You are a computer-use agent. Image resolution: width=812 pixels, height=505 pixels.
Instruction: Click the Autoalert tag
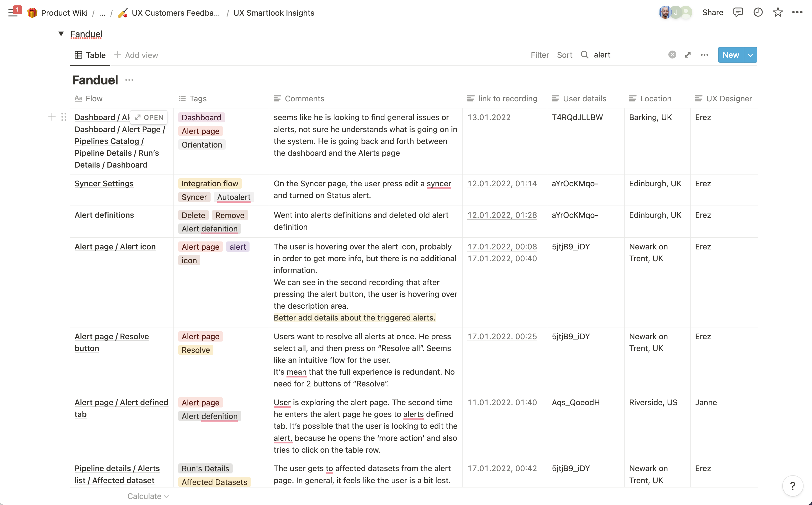click(234, 197)
